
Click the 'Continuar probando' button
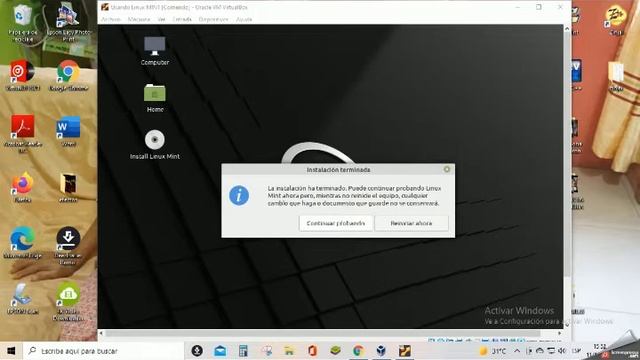click(x=336, y=223)
